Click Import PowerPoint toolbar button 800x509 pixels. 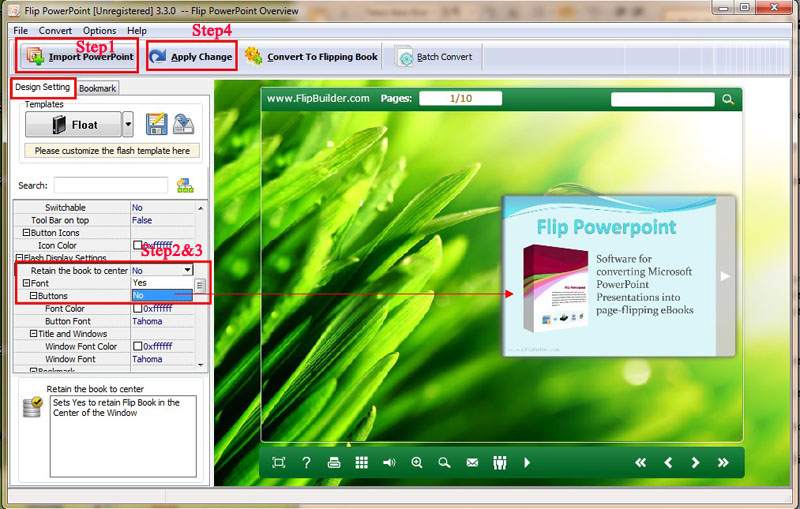[x=78, y=56]
